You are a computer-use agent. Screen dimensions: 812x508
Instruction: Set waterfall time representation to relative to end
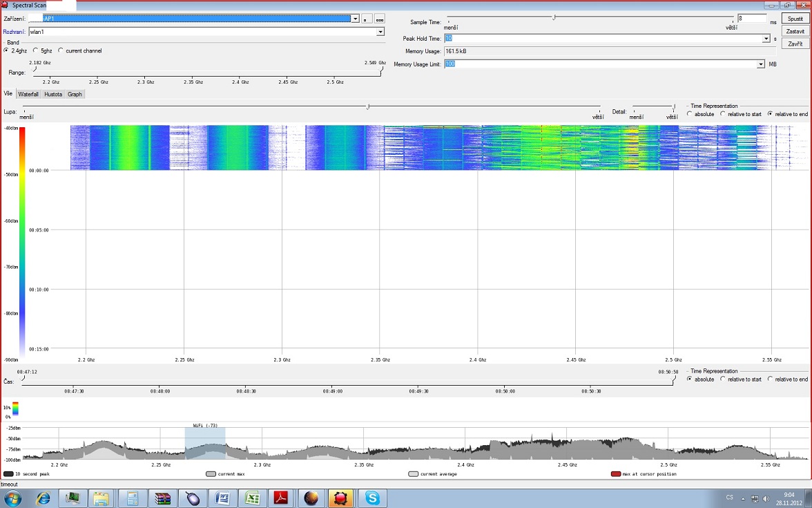pos(770,114)
